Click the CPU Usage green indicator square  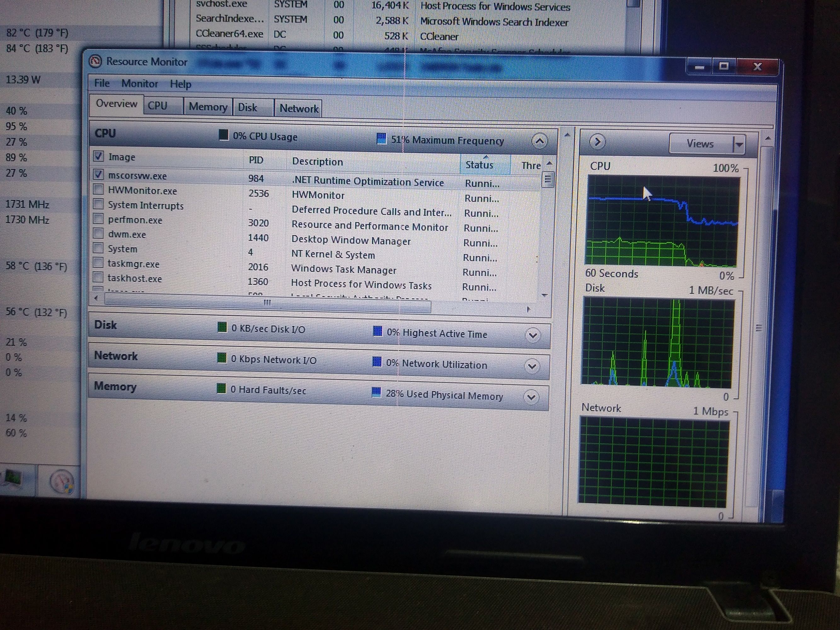[224, 135]
